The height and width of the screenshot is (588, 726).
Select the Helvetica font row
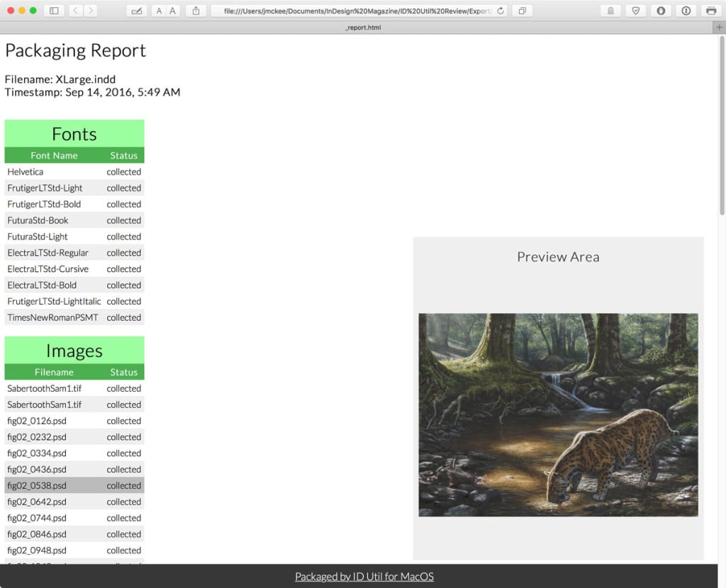point(74,171)
